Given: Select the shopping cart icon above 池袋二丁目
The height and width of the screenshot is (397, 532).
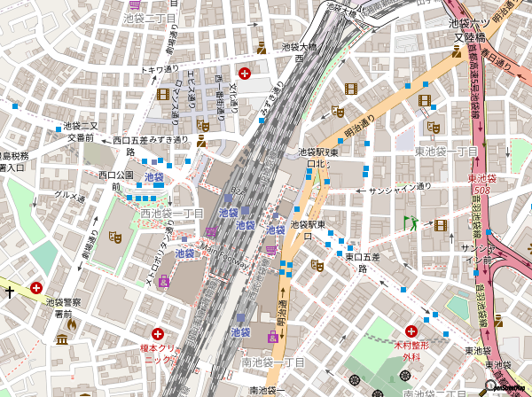Looking at the screenshot, I should (134, 5).
